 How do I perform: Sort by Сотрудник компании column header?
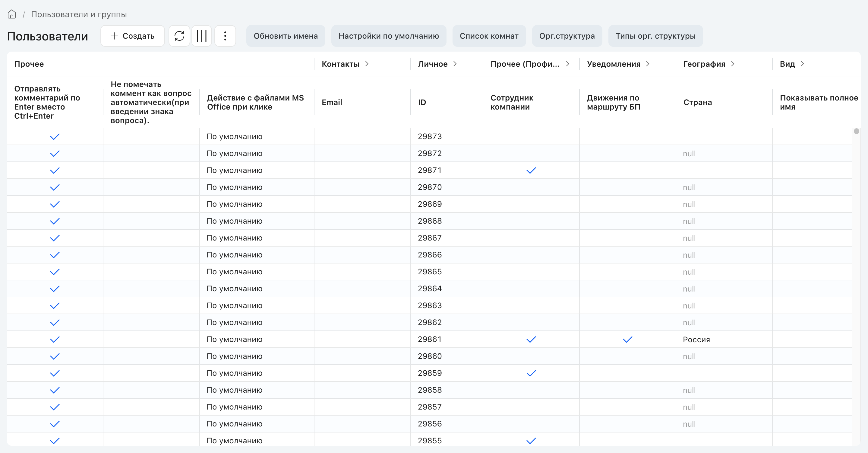click(512, 102)
